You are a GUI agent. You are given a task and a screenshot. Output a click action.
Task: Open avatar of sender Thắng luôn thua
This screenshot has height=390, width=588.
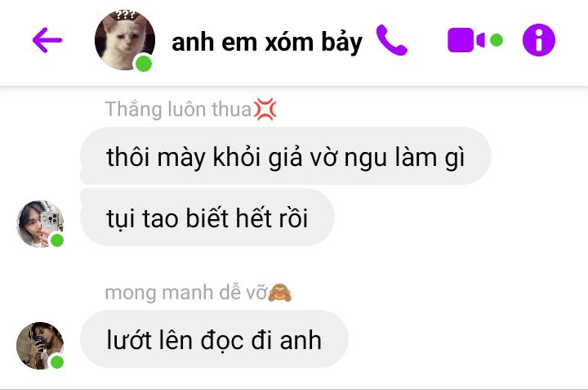pos(40,224)
